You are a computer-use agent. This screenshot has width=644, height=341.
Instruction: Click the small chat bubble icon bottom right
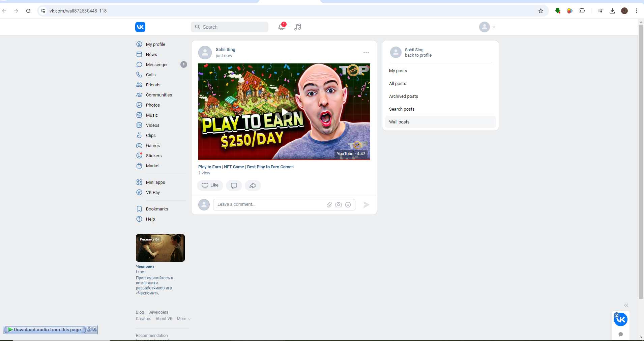point(621,335)
